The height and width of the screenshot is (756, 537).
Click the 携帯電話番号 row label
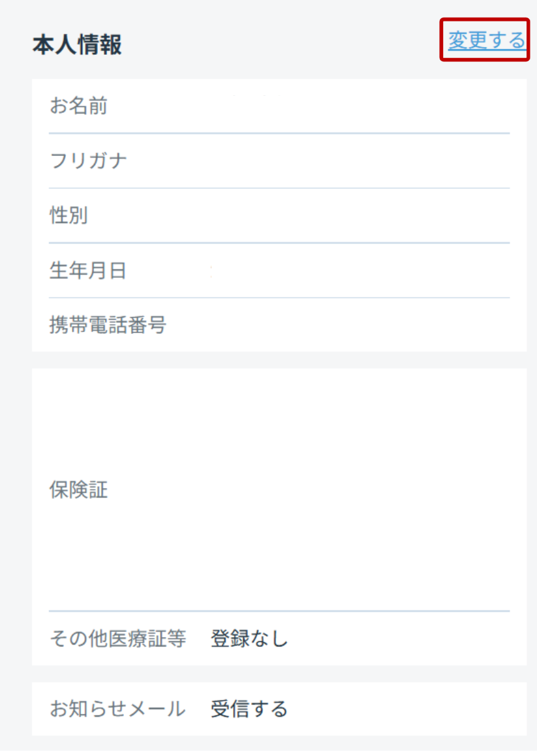click(x=108, y=325)
